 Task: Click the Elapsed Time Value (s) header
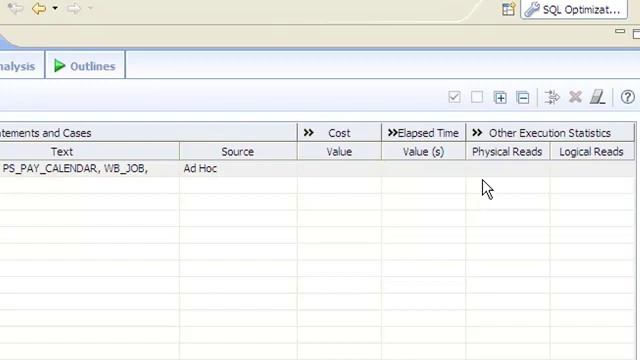tap(423, 152)
